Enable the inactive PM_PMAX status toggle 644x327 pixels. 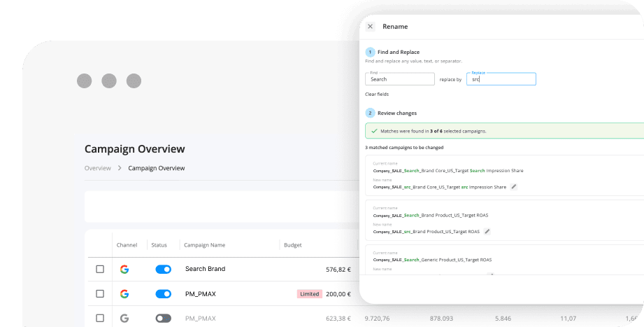[x=163, y=318]
